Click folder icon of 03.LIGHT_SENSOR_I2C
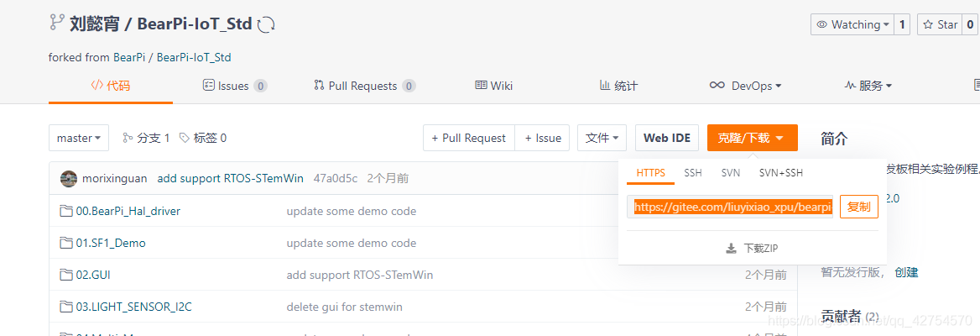The width and height of the screenshot is (980, 336). click(66, 307)
